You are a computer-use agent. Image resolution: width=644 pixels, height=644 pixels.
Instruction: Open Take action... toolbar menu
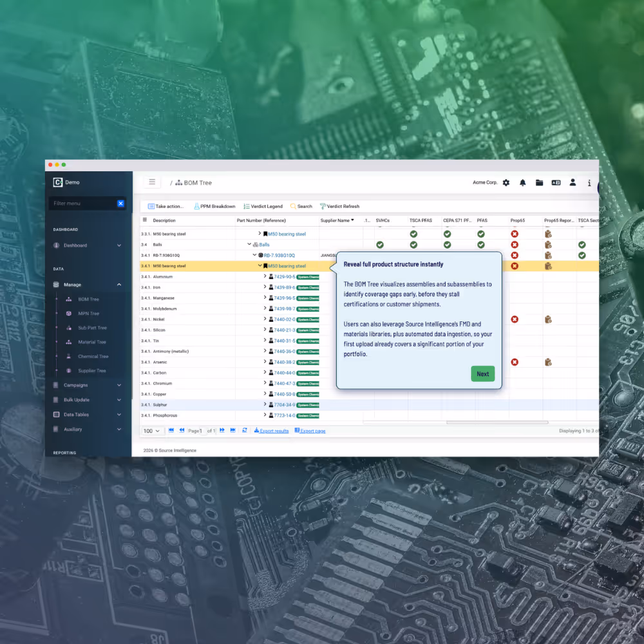pos(166,206)
